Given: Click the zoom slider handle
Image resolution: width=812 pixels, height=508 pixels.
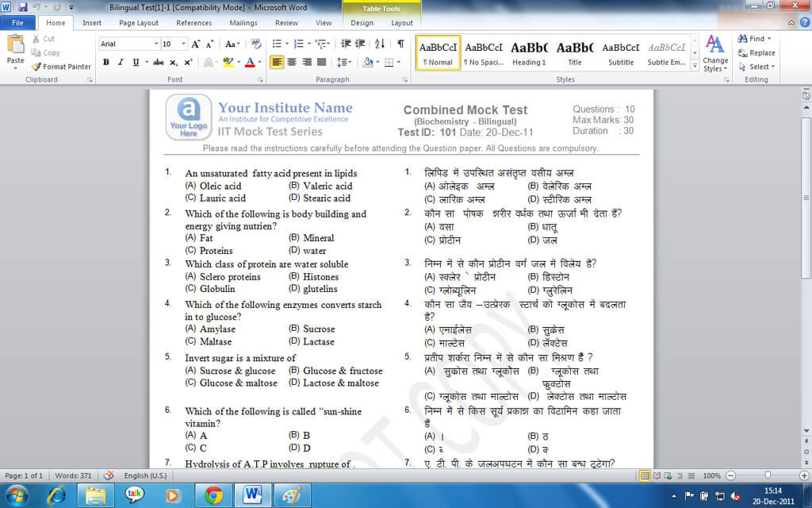Looking at the screenshot, I should click(x=768, y=475).
